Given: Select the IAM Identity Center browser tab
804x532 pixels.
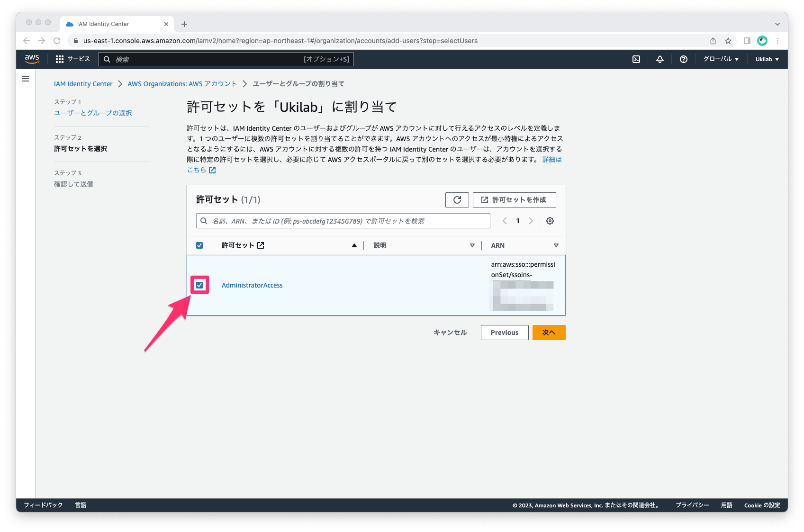Looking at the screenshot, I should tap(117, 24).
